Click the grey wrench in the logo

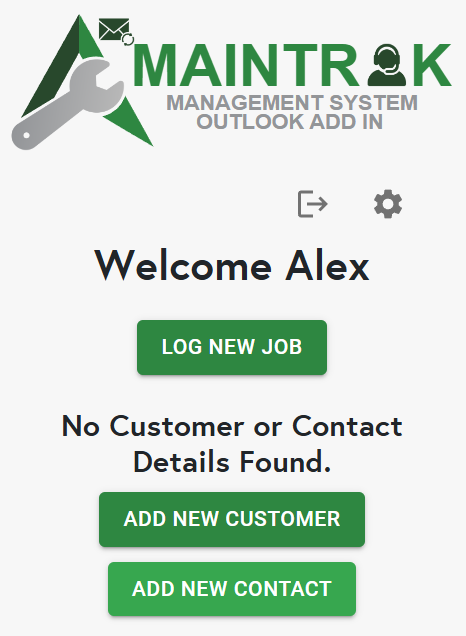[x=67, y=106]
